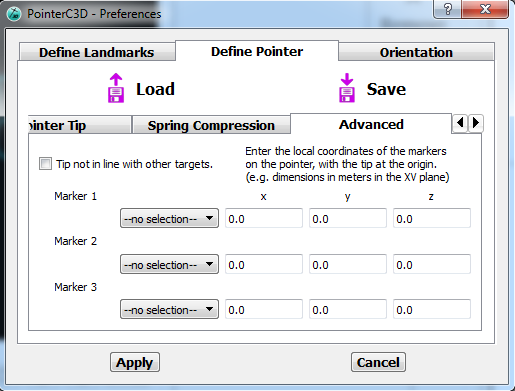Viewport: 515px width, 391px height.
Task: Focus the Marker 2 x coordinate field
Action: (x=264, y=264)
